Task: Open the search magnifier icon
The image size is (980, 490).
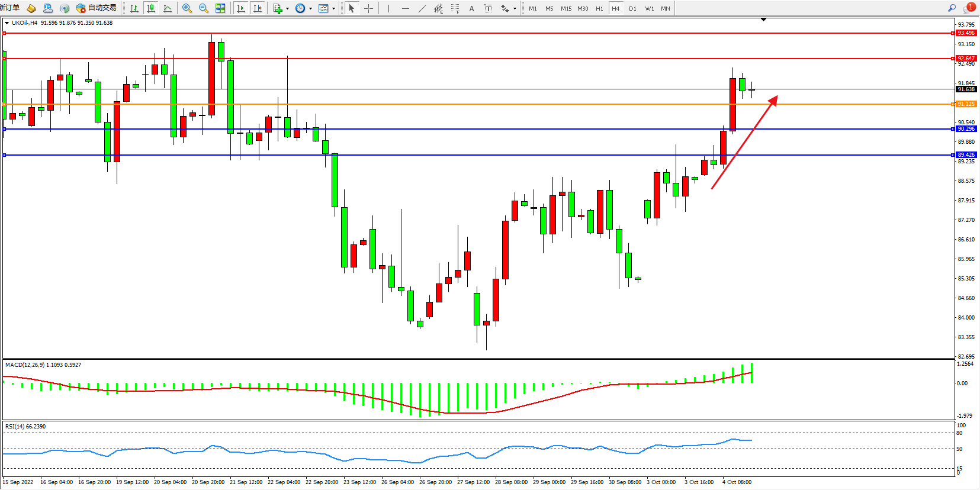Action: [x=952, y=8]
